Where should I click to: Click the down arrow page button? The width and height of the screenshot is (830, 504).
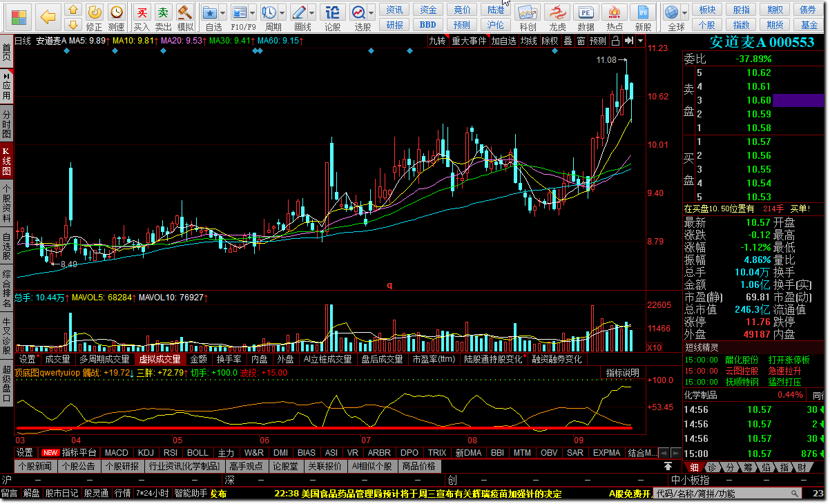73,26
